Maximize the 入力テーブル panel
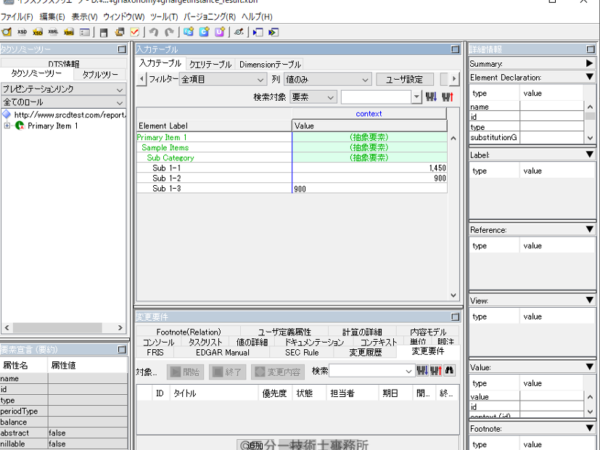The image size is (600, 450). (x=455, y=49)
